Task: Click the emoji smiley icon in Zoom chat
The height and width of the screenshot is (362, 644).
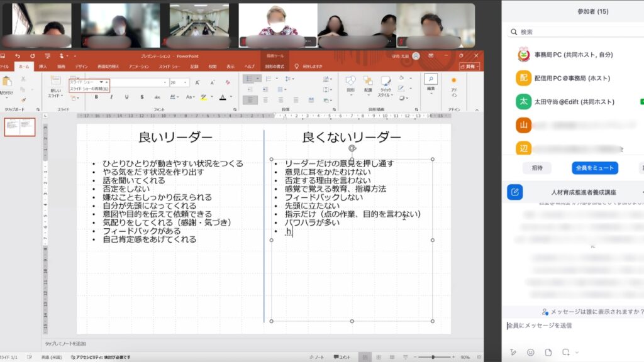Action: (531, 352)
